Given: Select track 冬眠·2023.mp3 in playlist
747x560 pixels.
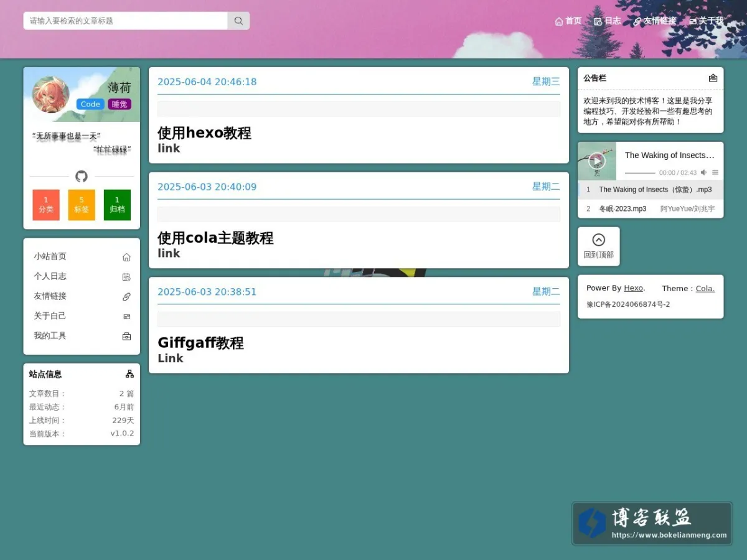Looking at the screenshot, I should [x=651, y=209].
